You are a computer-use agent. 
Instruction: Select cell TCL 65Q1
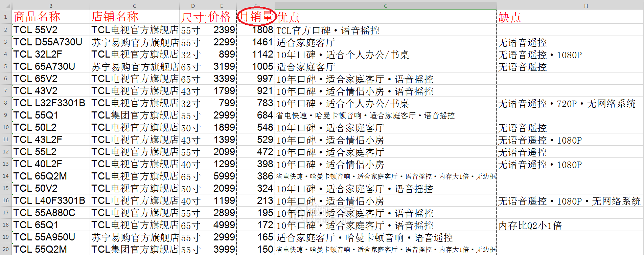click(51, 225)
